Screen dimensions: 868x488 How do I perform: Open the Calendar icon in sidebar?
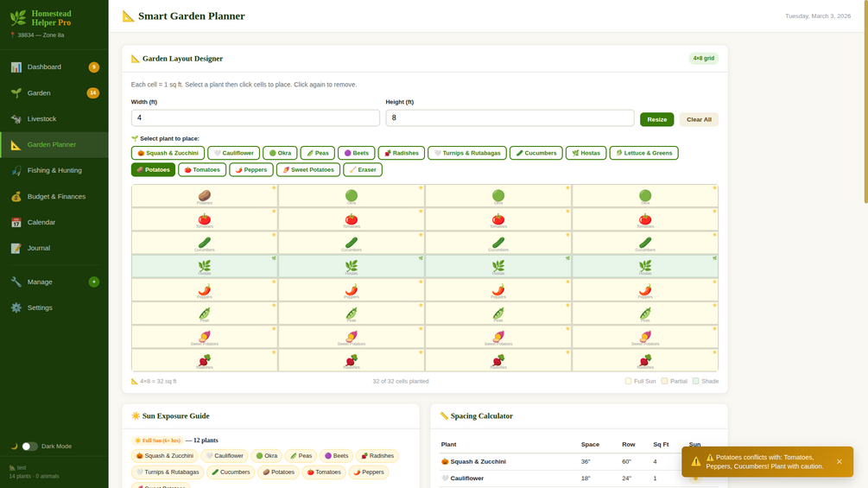pos(16,222)
